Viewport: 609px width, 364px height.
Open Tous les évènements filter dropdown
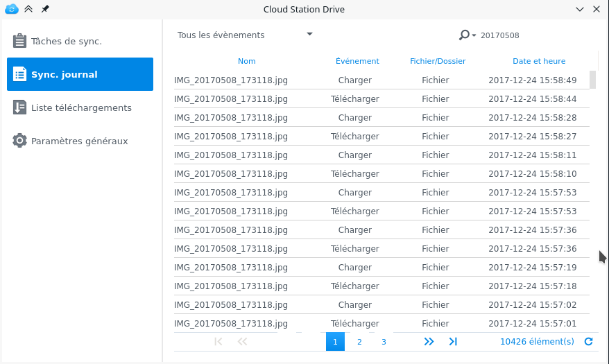[245, 35]
